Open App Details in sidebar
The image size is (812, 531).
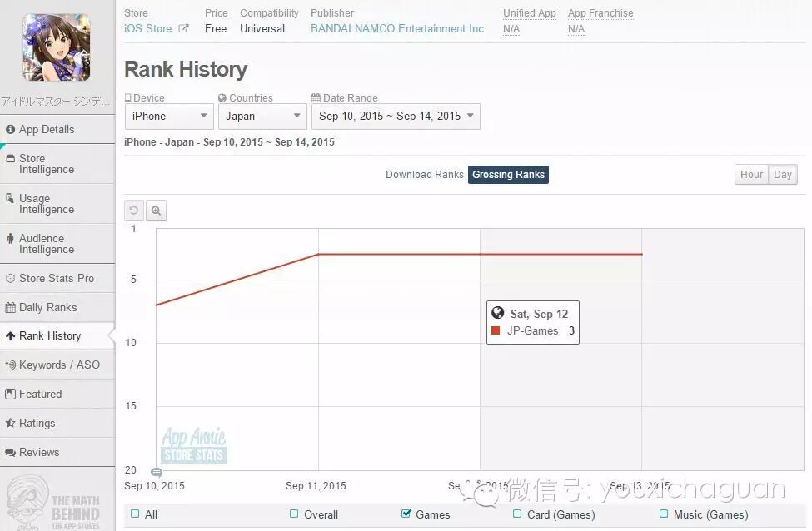(57, 129)
